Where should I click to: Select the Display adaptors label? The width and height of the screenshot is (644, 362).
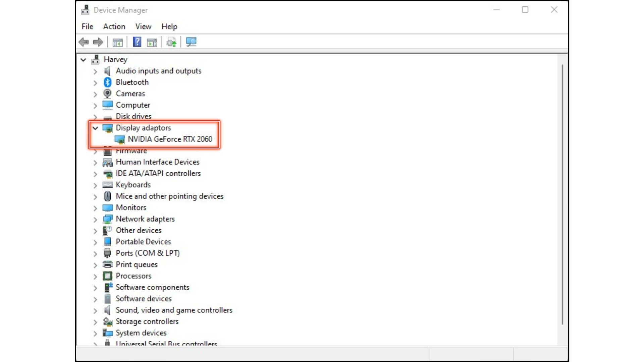pos(143,128)
